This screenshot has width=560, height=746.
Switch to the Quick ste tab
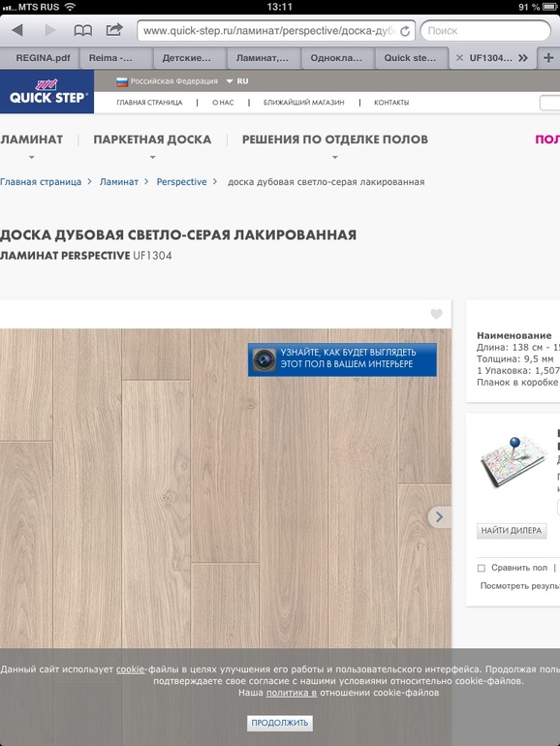(412, 58)
